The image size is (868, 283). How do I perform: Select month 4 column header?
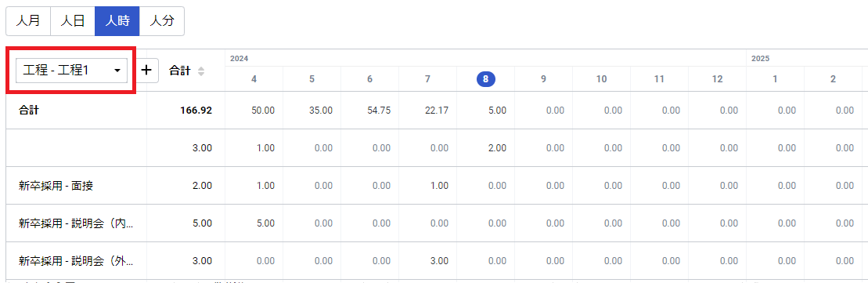click(254, 79)
